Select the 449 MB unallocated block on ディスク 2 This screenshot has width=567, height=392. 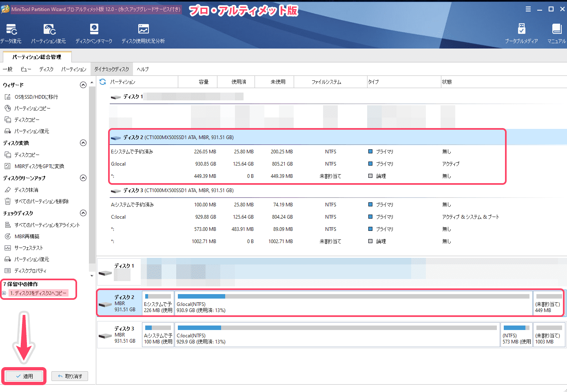point(548,303)
